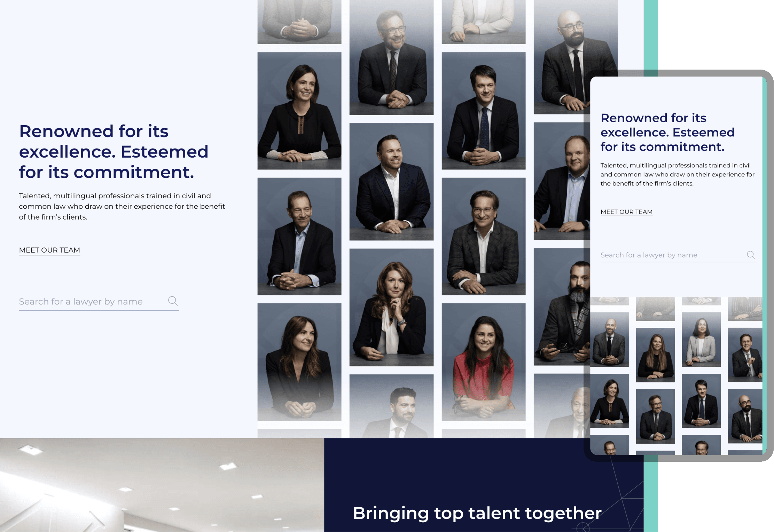Focus the desktop lawyer name search field
The image size is (774, 532).
pyautogui.click(x=99, y=301)
